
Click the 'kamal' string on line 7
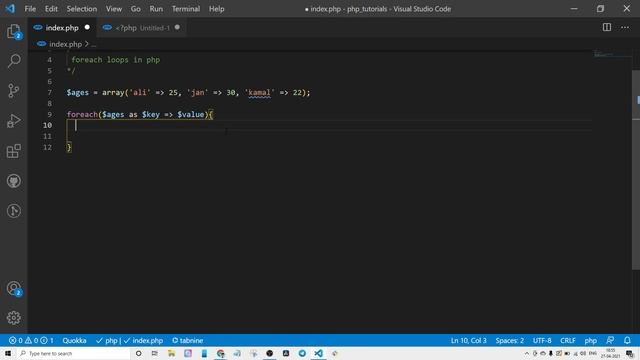(x=260, y=93)
